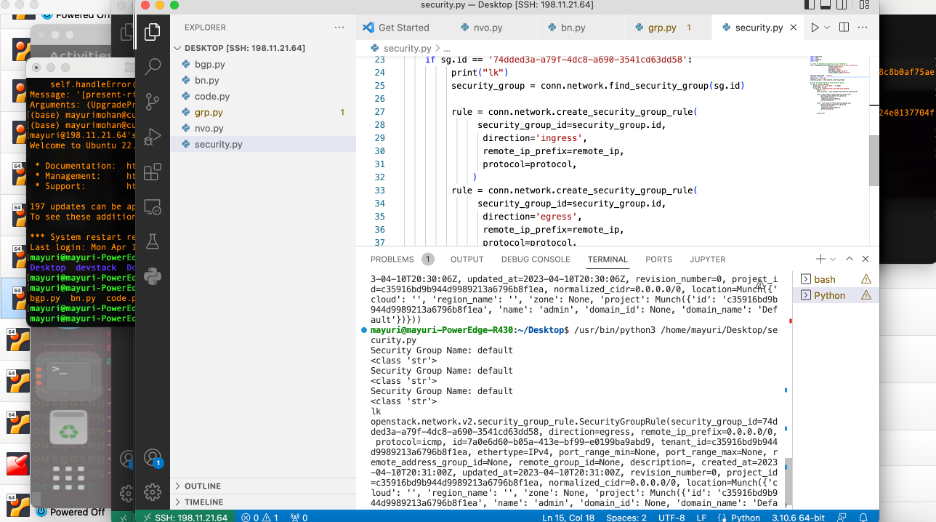Open Remote Explorer view
Image resolution: width=936 pixels, height=522 pixels.
(152, 207)
